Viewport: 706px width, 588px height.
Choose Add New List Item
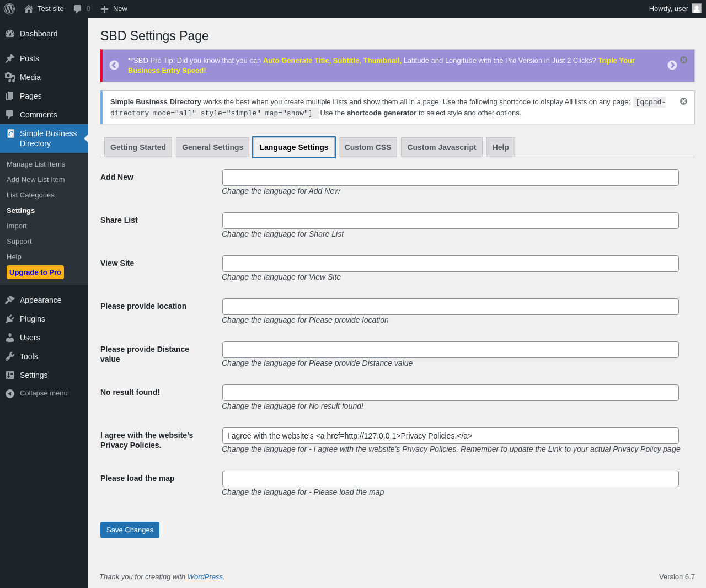tap(36, 180)
